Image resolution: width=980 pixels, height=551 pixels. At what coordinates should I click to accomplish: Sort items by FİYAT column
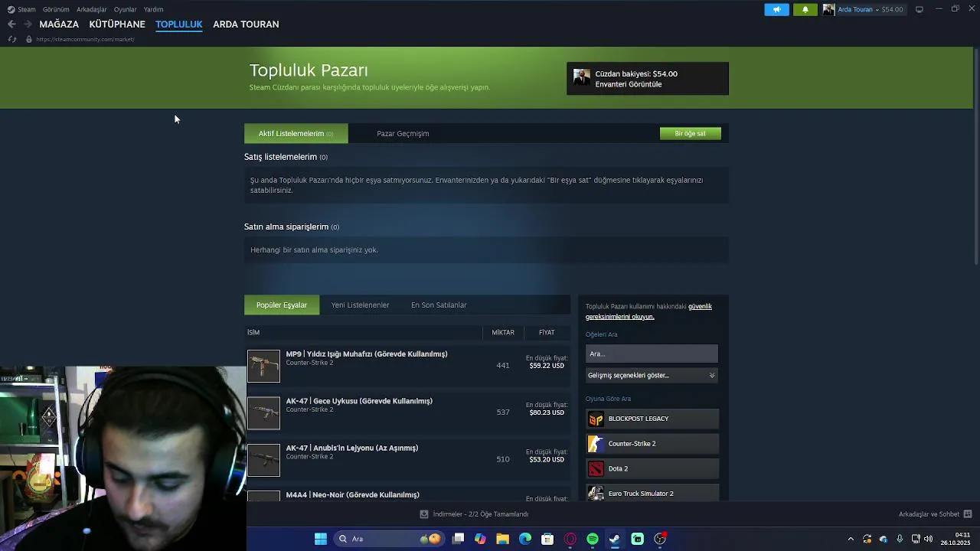click(x=547, y=332)
